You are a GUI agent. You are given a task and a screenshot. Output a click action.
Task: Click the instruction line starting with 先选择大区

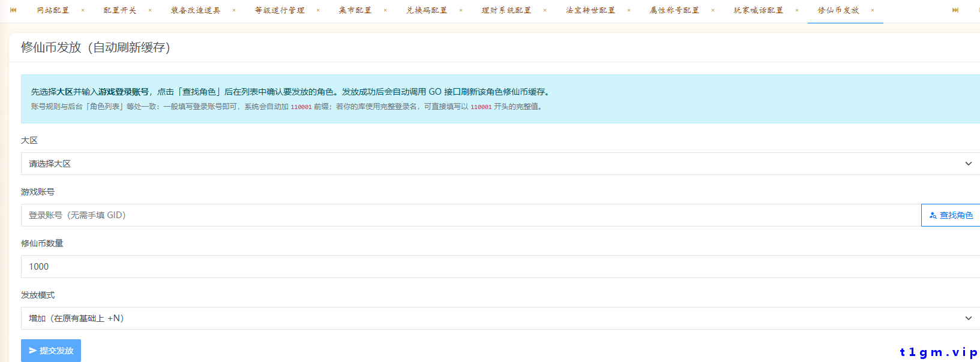pos(292,92)
